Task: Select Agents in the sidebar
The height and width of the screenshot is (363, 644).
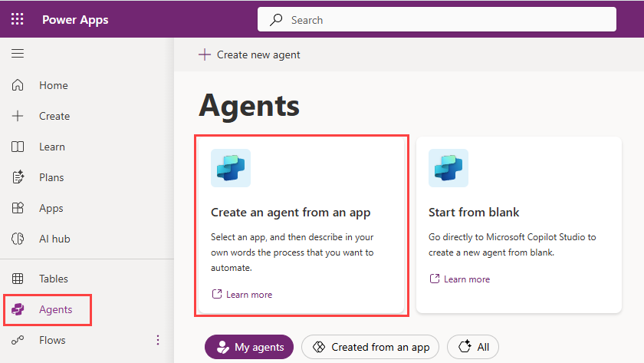Action: point(55,309)
